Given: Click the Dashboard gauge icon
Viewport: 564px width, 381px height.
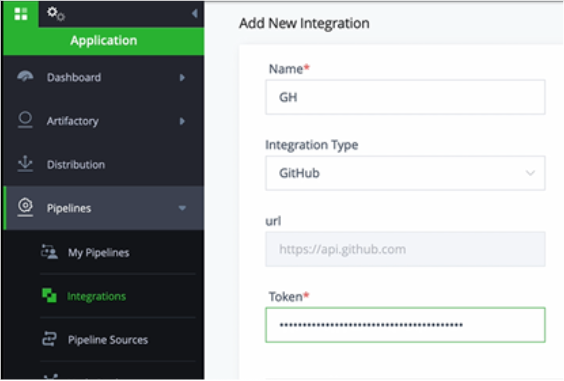Looking at the screenshot, I should point(25,76).
